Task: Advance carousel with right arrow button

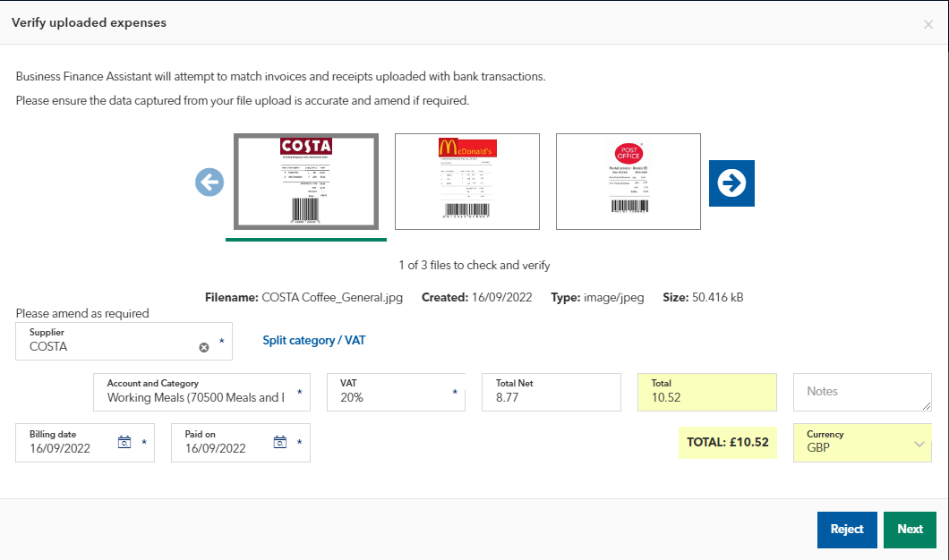Action: coord(731,183)
